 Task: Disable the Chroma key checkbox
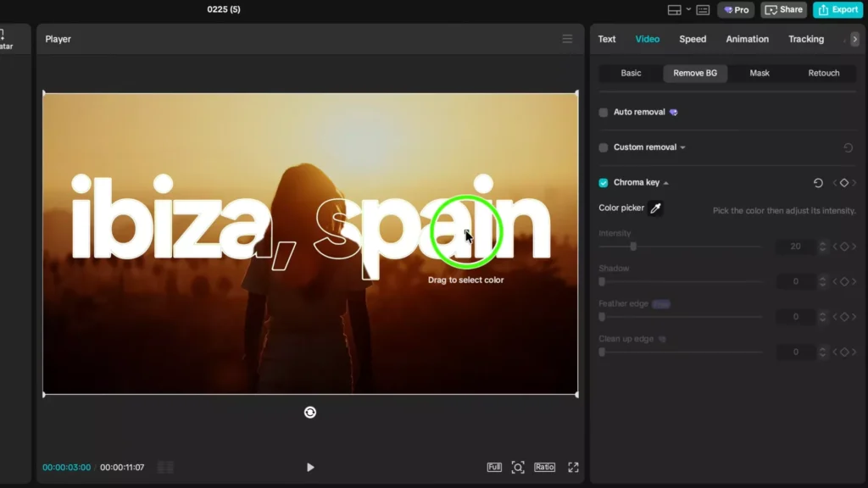pos(604,182)
